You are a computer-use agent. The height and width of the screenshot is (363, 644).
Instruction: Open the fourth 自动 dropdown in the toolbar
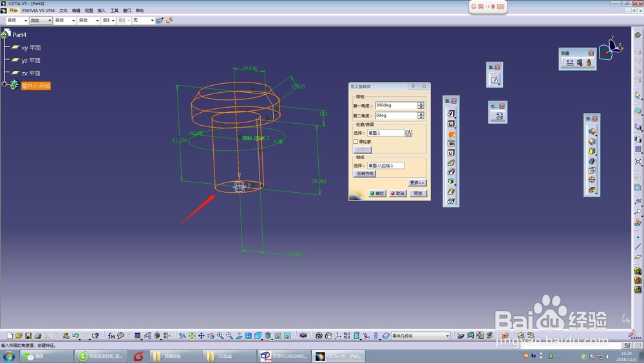pyautogui.click(x=89, y=20)
